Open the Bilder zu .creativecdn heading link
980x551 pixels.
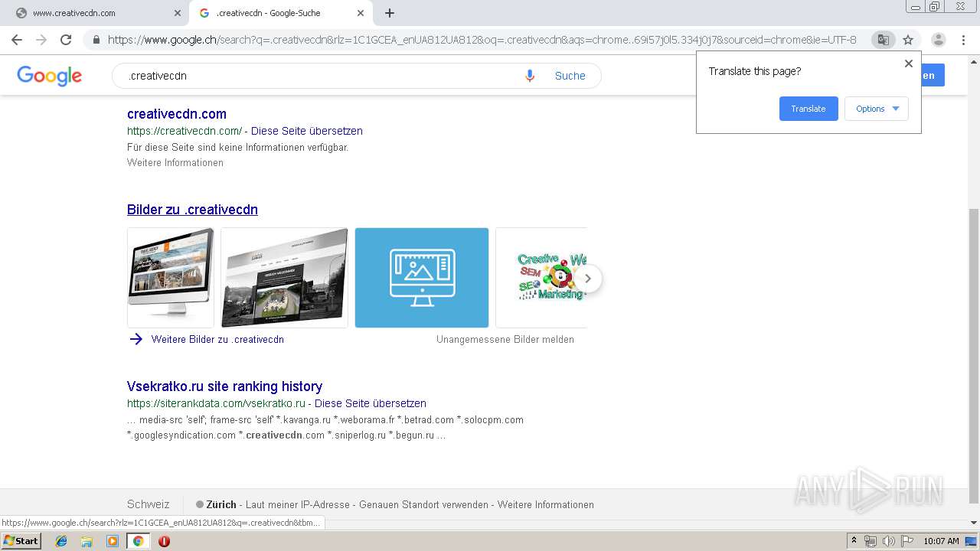click(192, 210)
